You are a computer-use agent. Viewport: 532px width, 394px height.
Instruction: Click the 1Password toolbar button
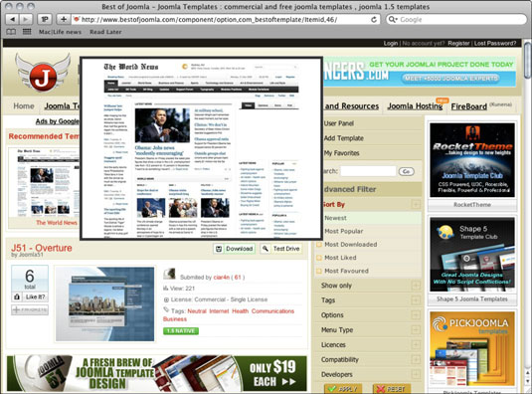tap(45, 19)
